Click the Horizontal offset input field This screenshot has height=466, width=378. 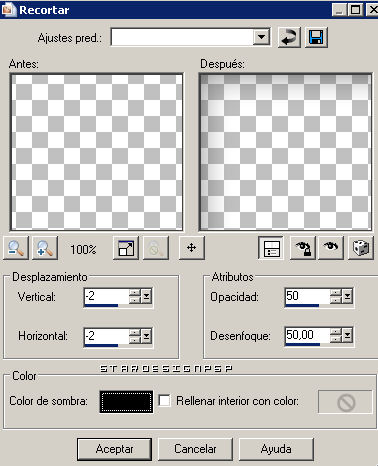[x=106, y=335]
